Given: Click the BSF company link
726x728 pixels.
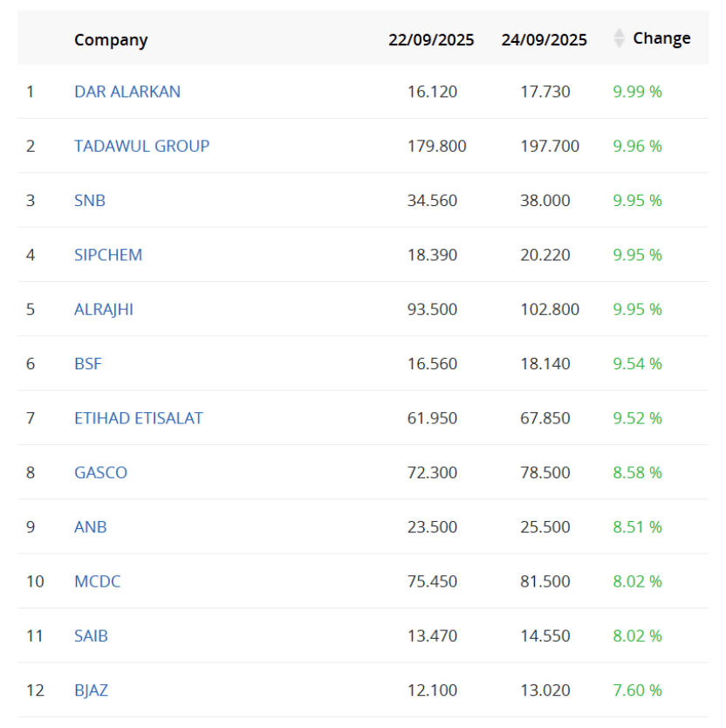Looking at the screenshot, I should pos(88,364).
